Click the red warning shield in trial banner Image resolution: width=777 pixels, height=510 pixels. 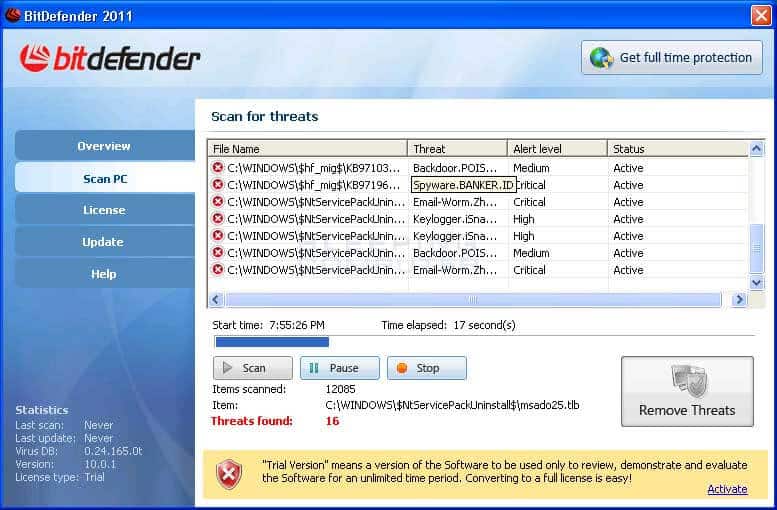[230, 472]
